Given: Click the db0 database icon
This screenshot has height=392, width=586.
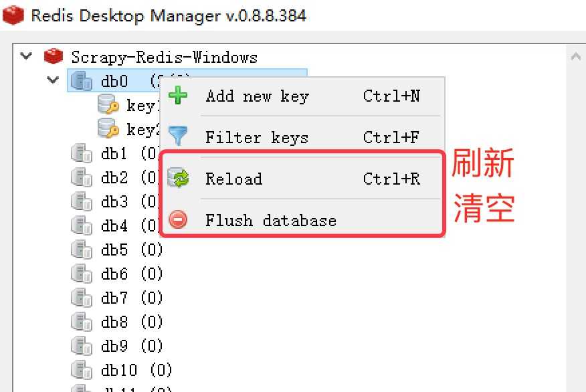Looking at the screenshot, I should coord(81,82).
